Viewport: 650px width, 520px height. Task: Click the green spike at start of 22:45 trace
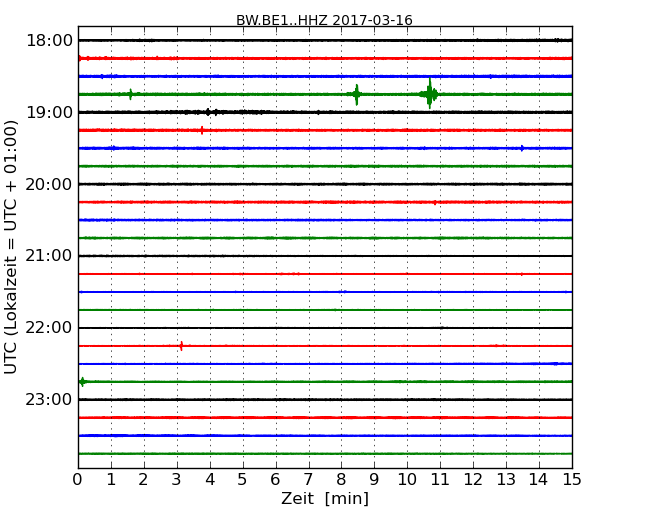coord(82,381)
